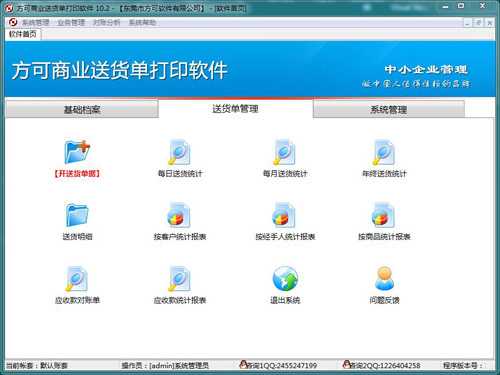500x375 pixels.
Task: Open 应收款统计报表 magnifier icon
Action: [x=179, y=279]
